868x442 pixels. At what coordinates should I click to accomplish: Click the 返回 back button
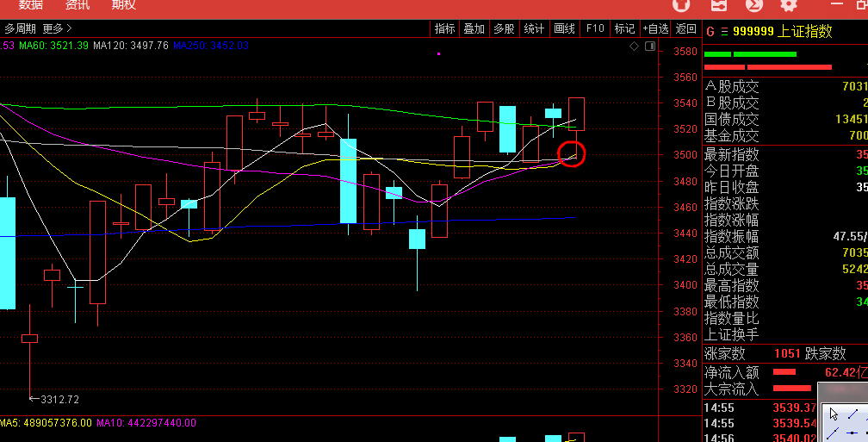point(685,28)
